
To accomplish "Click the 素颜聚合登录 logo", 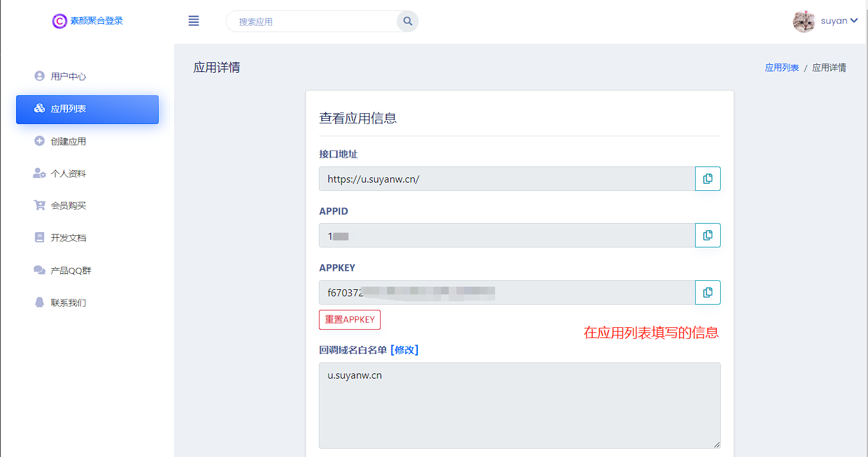I will click(87, 21).
